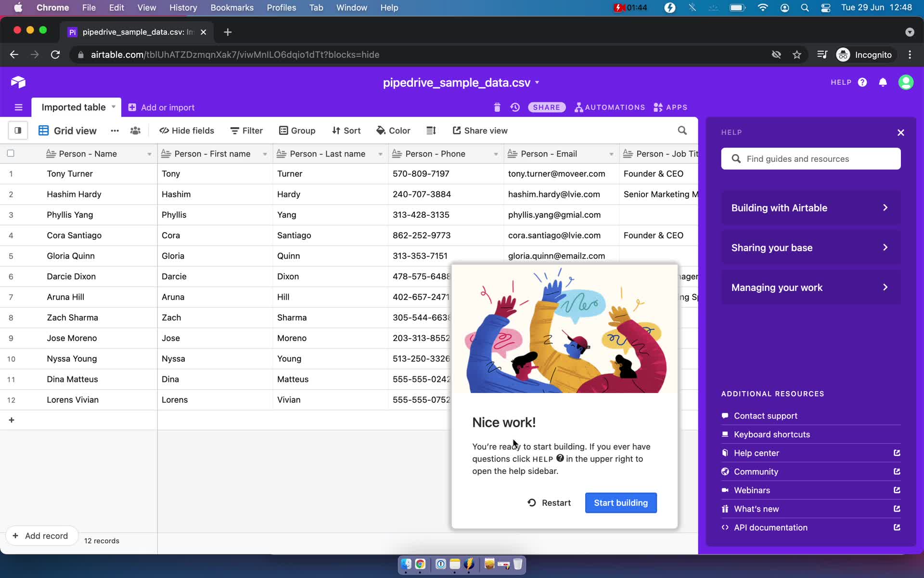Screen dimensions: 924x578
Task: Toggle the row selector checkbox
Action: tap(11, 153)
